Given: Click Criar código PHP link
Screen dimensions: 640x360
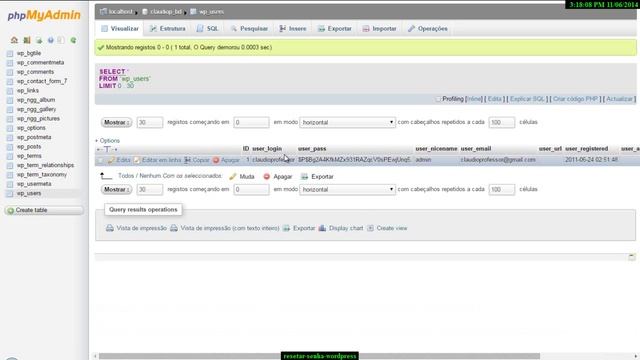Looking at the screenshot, I should point(575,99).
